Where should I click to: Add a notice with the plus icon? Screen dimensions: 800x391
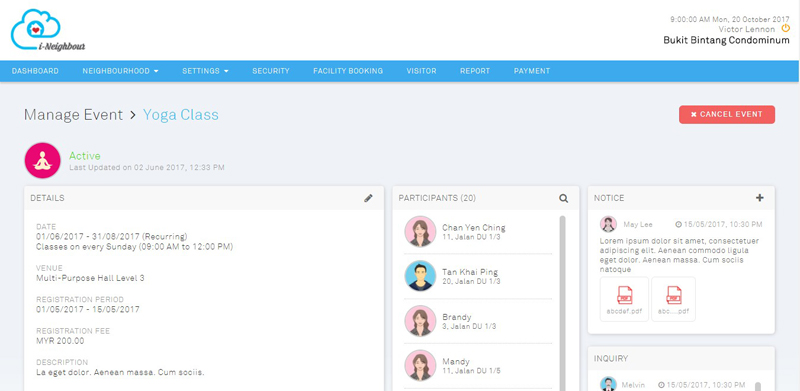[760, 198]
